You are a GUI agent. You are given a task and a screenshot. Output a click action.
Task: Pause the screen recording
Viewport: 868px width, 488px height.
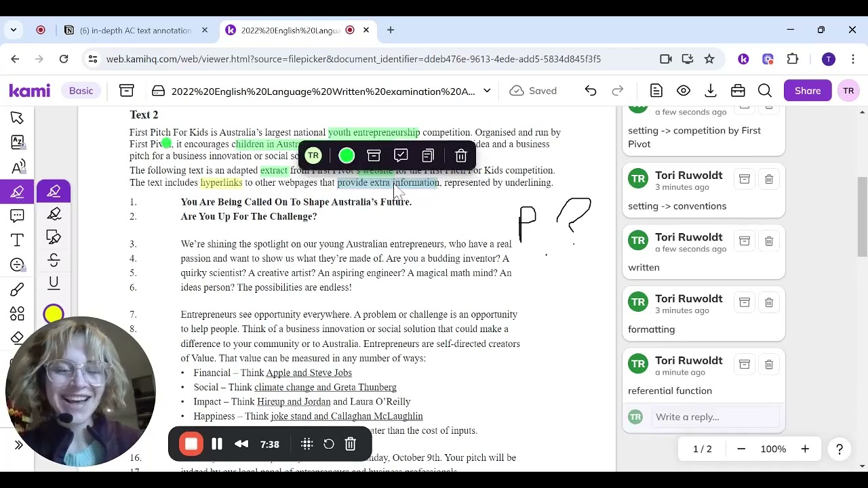[217, 445]
